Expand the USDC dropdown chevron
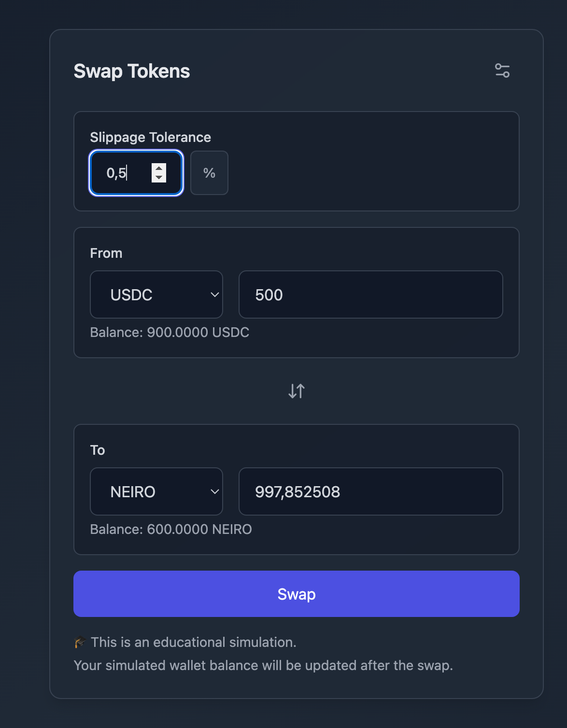The width and height of the screenshot is (567, 728). click(215, 295)
